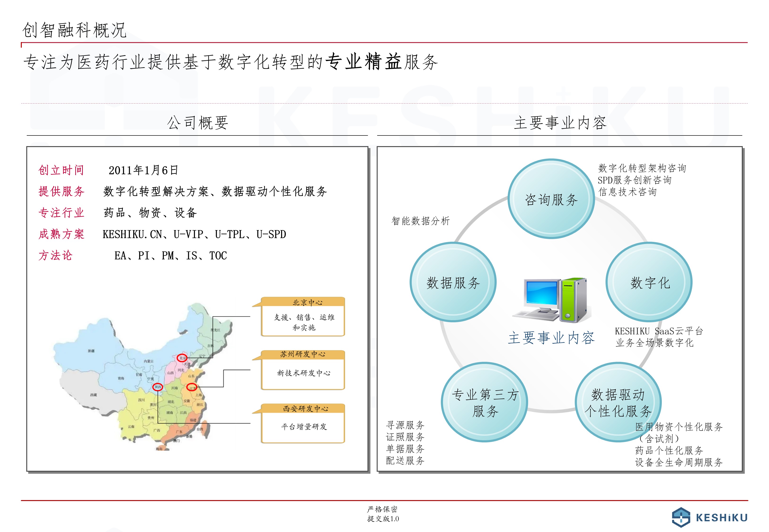Click the red circle marking 江苏 on map
The image size is (769, 532).
tap(191, 387)
